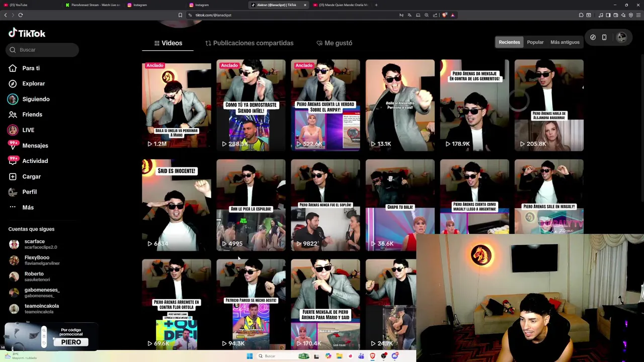Viewport: 644px width, 362px height.
Task: Sort videos by Más antiguos
Action: [x=565, y=42]
